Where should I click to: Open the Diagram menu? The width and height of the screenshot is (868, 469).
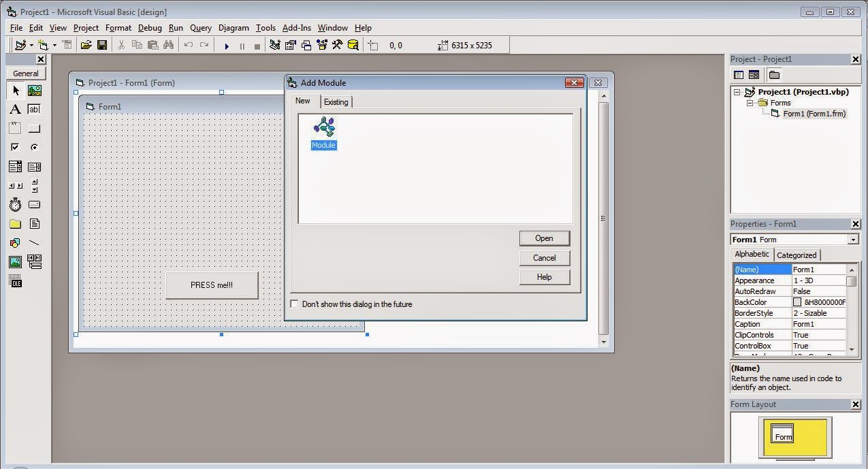(234, 27)
